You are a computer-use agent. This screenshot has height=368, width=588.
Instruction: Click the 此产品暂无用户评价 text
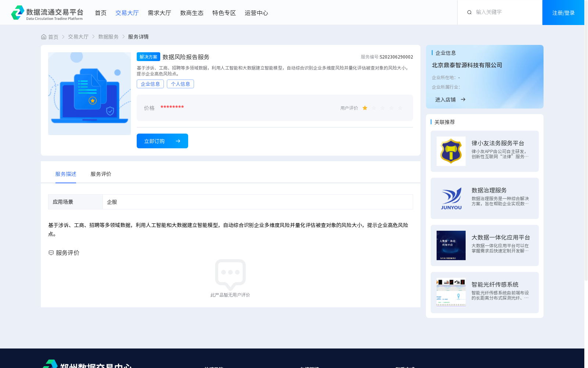coord(230,295)
